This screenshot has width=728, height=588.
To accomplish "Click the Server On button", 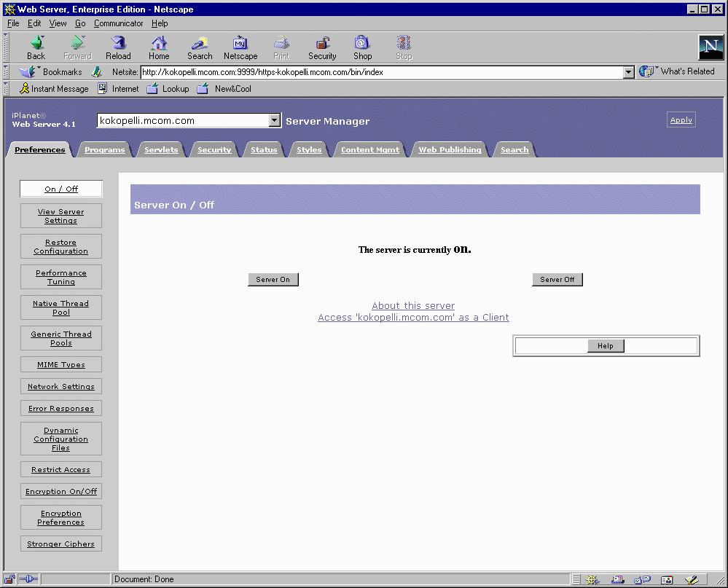I will click(273, 279).
